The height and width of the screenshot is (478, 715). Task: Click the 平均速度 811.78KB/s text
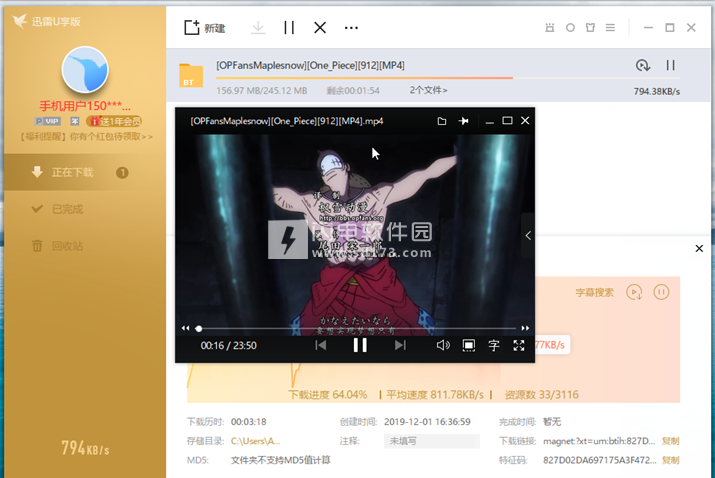435,395
